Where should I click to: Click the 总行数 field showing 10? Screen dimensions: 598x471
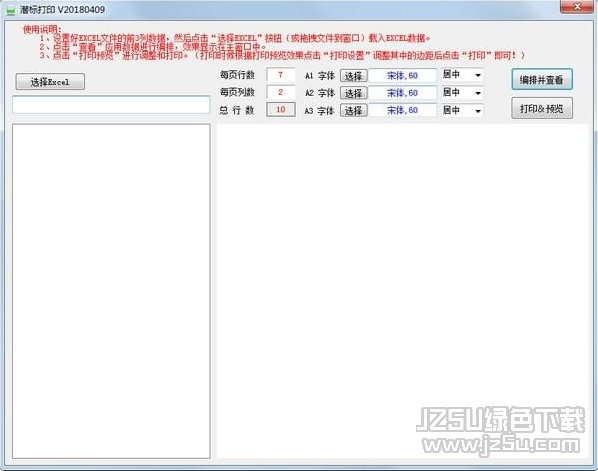click(281, 109)
